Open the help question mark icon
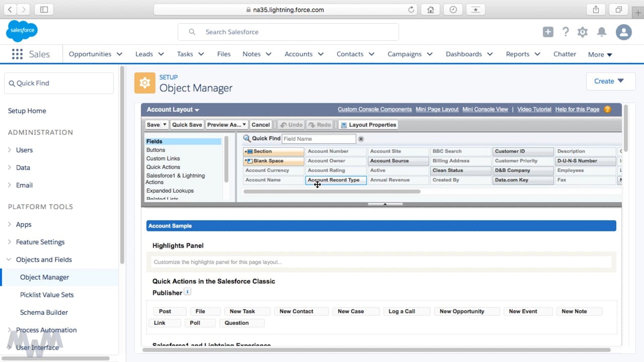Screen dimensions: 644x362 coord(566,32)
